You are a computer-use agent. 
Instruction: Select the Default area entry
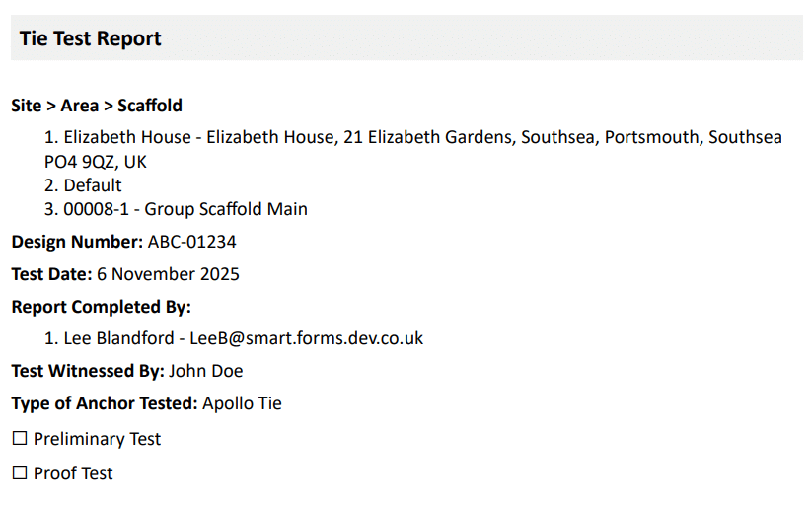tap(93, 185)
